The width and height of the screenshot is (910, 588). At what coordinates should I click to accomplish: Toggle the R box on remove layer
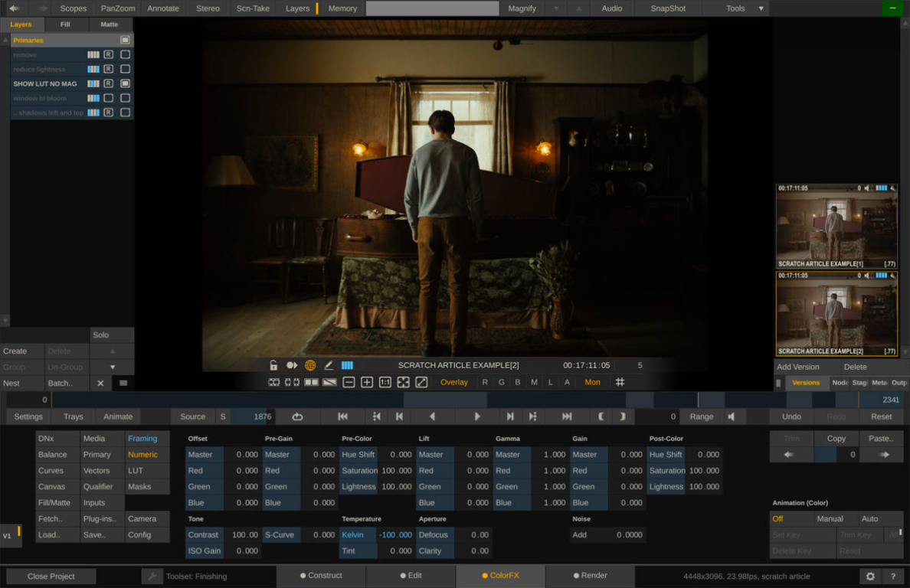pos(109,54)
